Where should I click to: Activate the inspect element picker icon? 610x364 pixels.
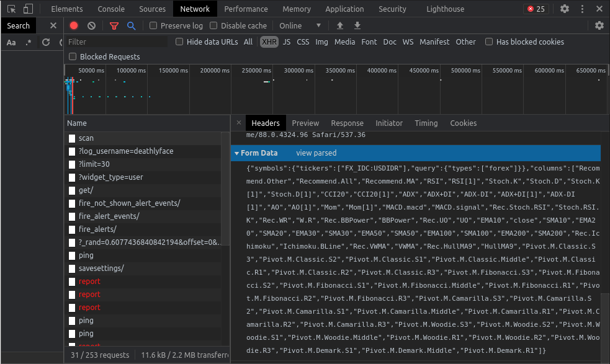[11, 9]
